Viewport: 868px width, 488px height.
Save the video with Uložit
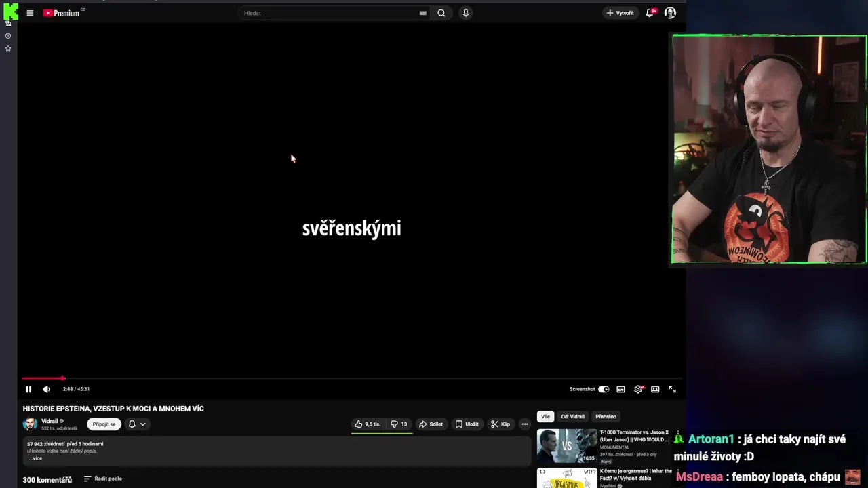click(467, 424)
